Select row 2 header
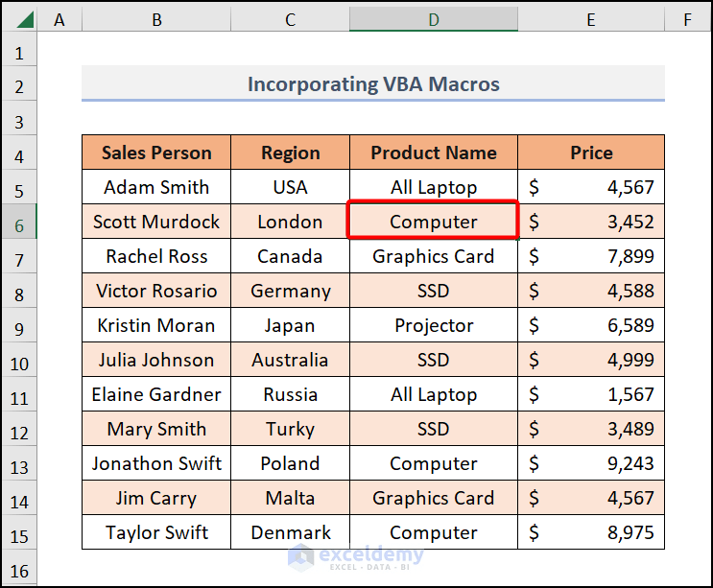 click(x=19, y=83)
